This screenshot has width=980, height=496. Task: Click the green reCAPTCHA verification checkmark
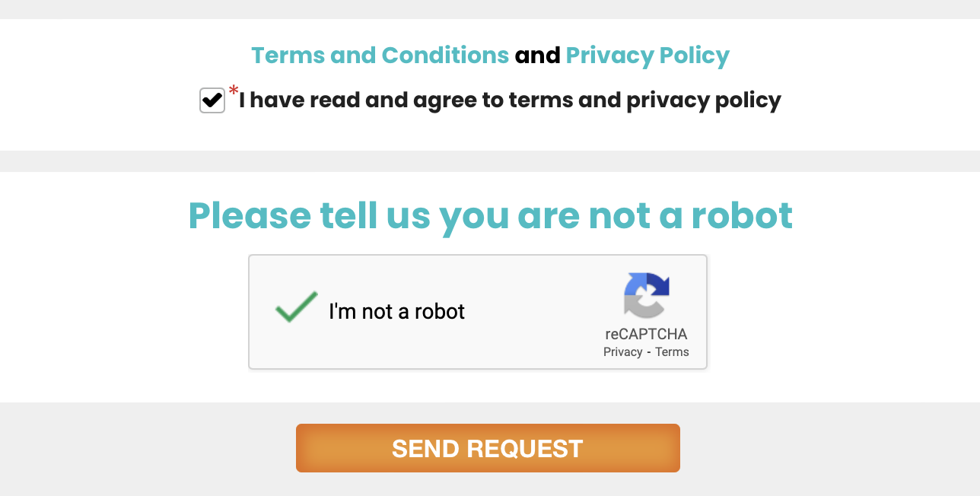(x=296, y=307)
